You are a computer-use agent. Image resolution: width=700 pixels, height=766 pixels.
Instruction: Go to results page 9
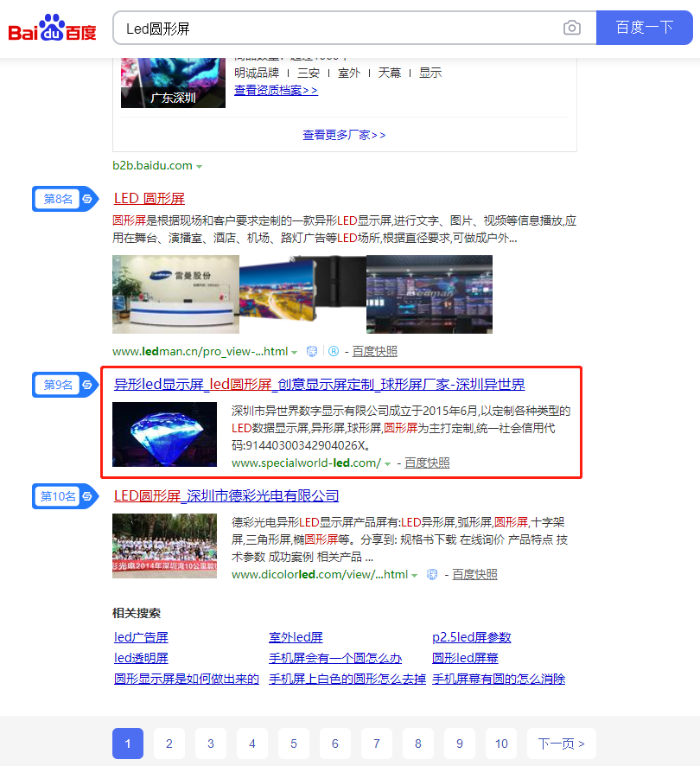[x=460, y=744]
